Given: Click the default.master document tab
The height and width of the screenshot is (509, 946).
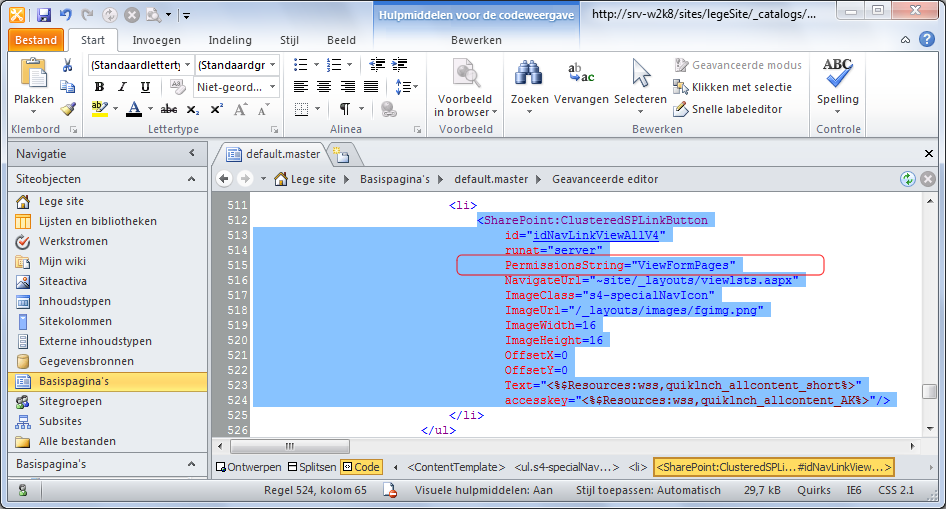Looking at the screenshot, I should (274, 154).
